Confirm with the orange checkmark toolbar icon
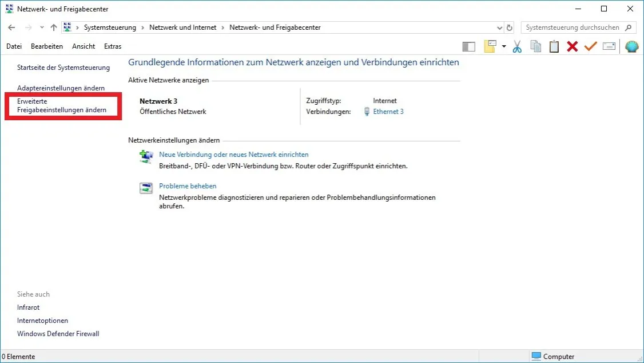 590,46
